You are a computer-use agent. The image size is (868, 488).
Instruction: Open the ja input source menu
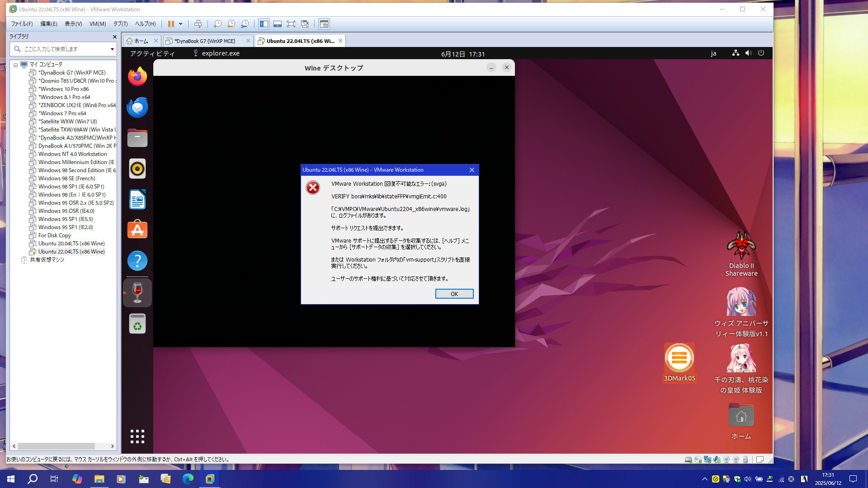[x=713, y=53]
